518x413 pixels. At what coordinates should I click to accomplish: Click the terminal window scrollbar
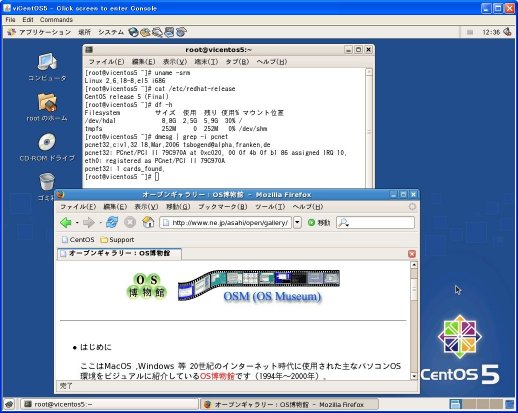coord(369,128)
